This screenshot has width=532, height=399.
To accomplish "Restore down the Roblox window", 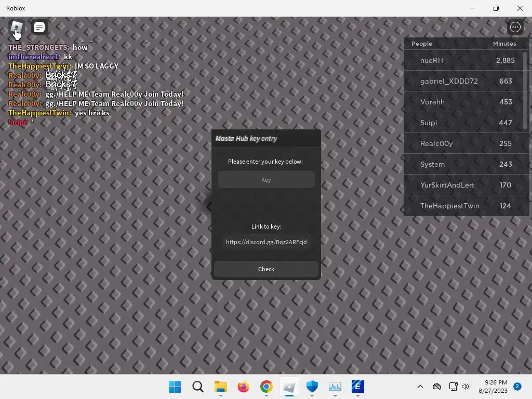I will click(x=496, y=8).
